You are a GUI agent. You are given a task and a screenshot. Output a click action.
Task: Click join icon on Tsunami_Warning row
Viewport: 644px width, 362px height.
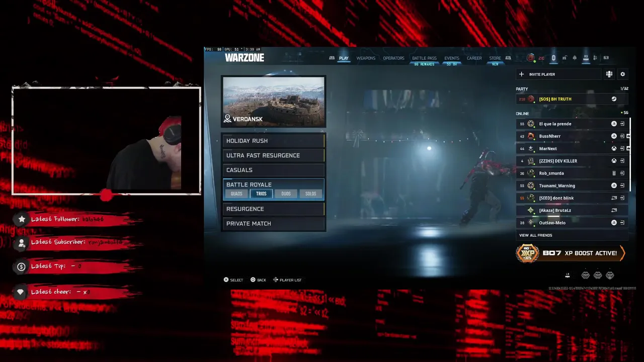pos(622,186)
